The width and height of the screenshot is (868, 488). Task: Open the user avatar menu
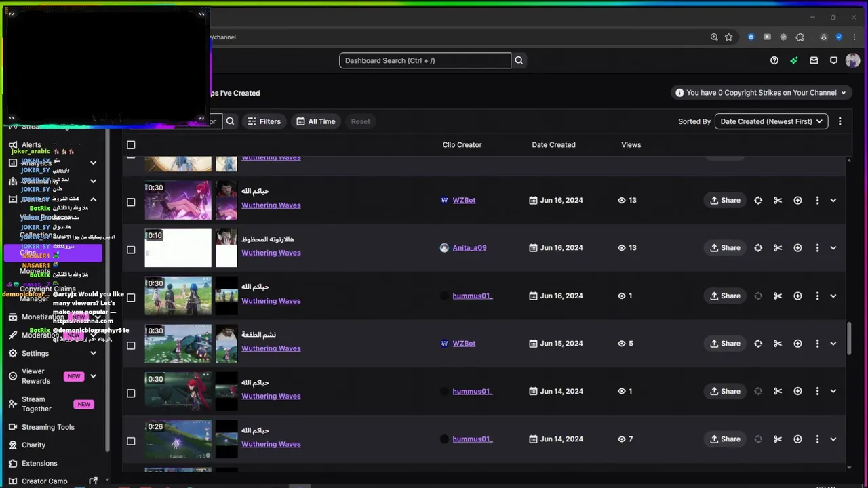pyautogui.click(x=853, y=60)
